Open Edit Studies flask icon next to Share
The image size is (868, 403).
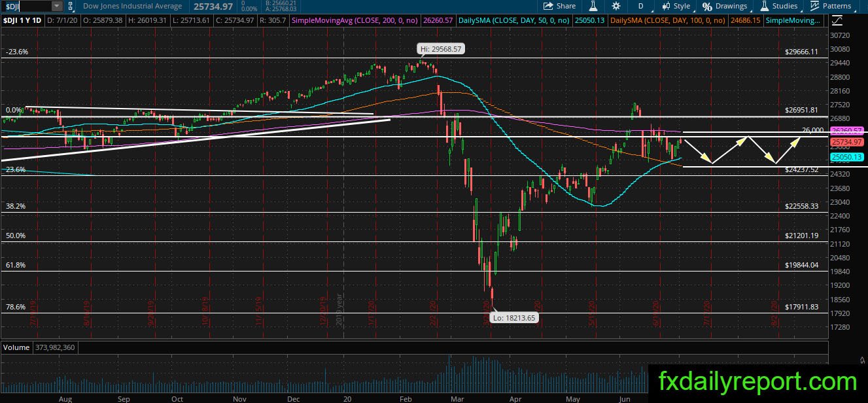click(x=594, y=6)
